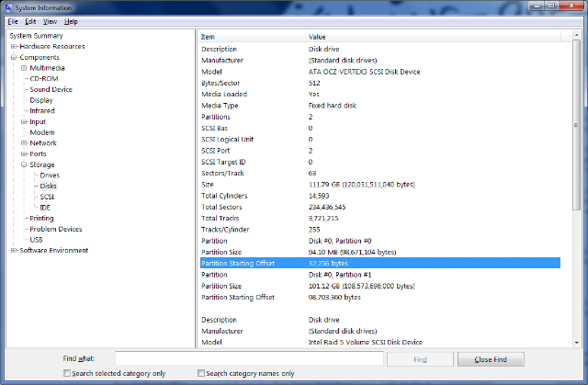Viewport: 588px width, 385px height.
Task: Click the details pane scroll up arrow
Action: 576,35
